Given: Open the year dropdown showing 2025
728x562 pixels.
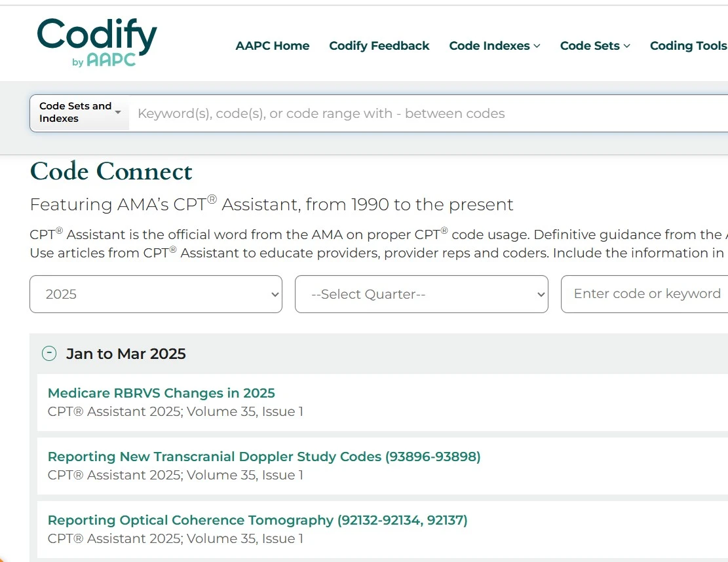Looking at the screenshot, I should 155,294.
